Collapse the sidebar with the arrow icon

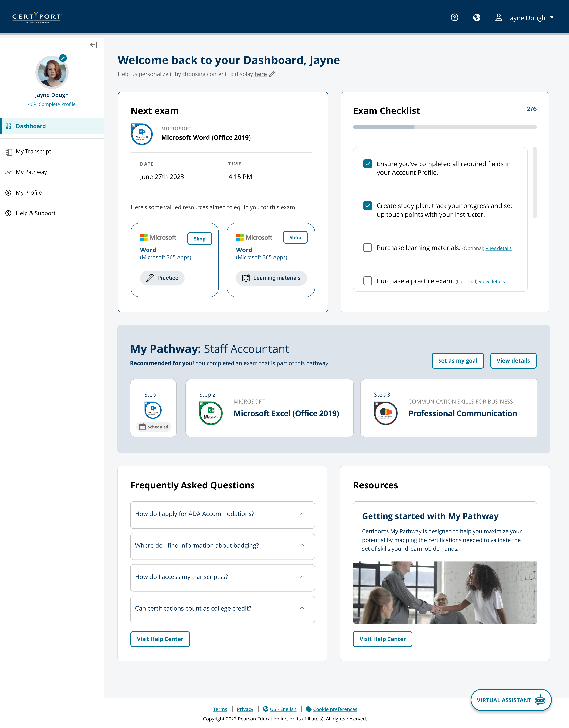(x=94, y=45)
